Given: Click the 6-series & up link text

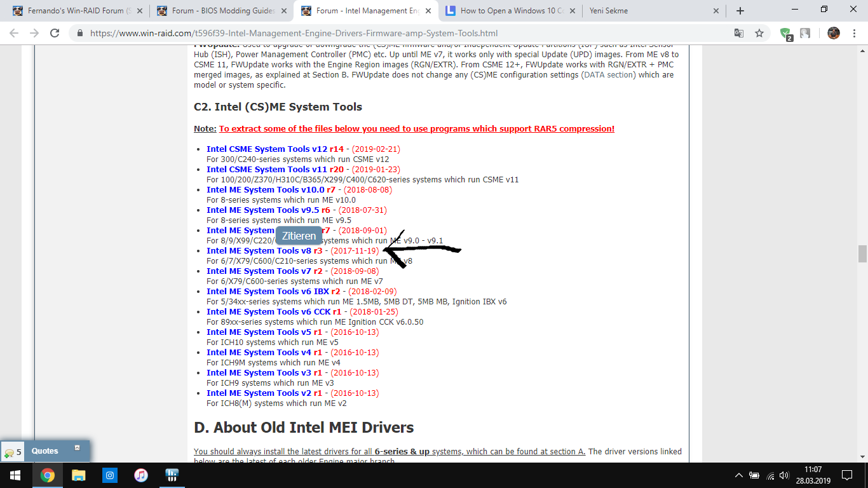Looking at the screenshot, I should click(402, 452).
